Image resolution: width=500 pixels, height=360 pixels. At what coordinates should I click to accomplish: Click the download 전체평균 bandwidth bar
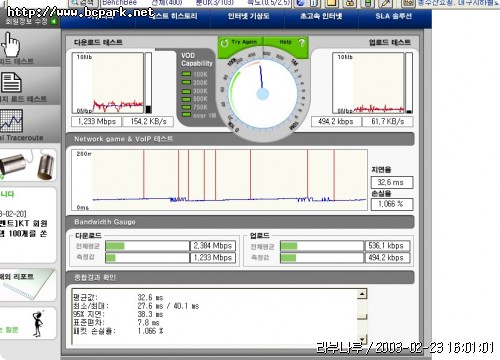click(147, 246)
